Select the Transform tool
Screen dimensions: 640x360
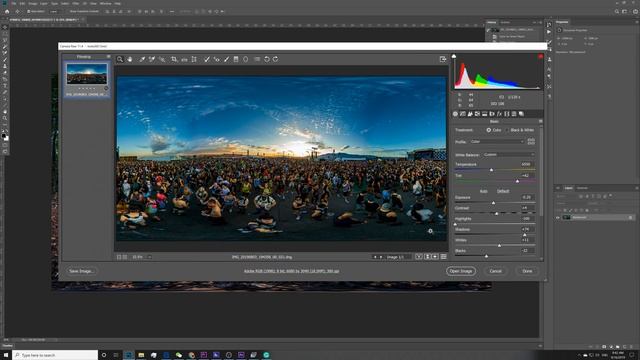tap(194, 60)
